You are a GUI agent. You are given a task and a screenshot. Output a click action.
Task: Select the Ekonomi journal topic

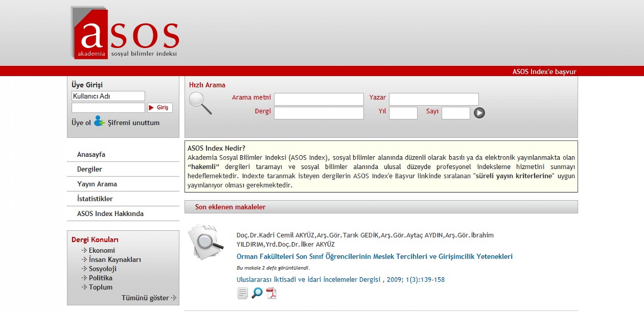click(x=102, y=250)
